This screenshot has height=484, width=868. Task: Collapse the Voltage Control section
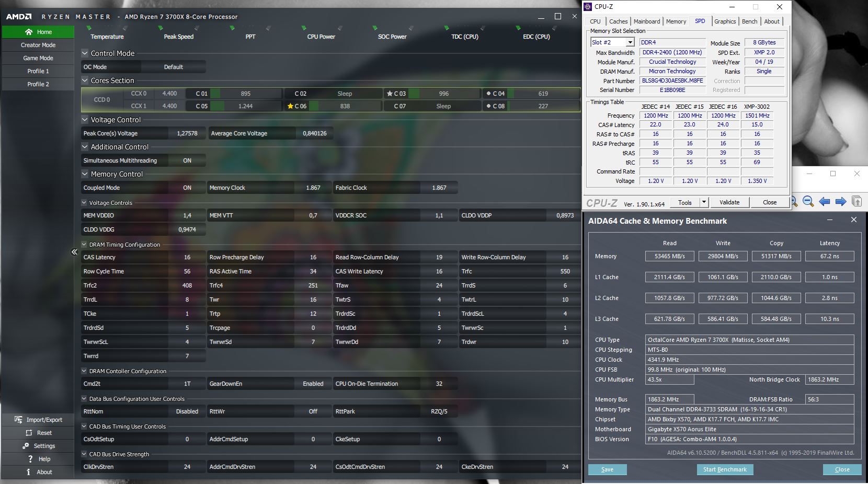pos(85,120)
